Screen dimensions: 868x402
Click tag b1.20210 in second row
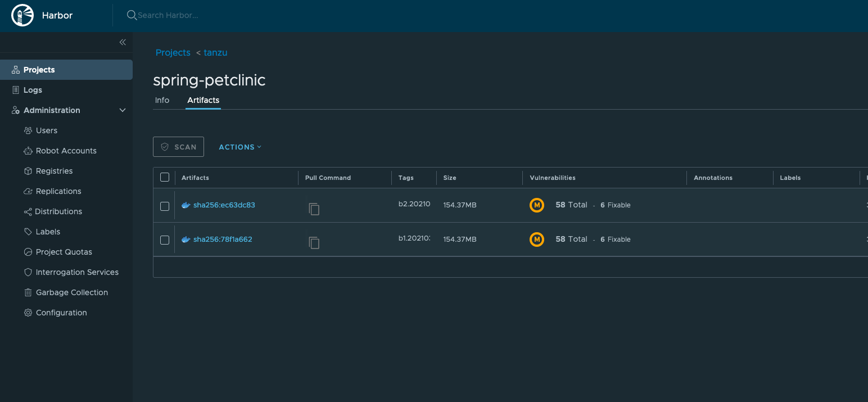(x=414, y=238)
